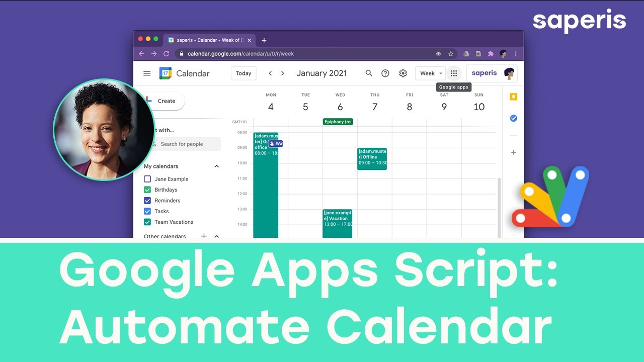Collapse the Other calendars section

pyautogui.click(x=217, y=236)
